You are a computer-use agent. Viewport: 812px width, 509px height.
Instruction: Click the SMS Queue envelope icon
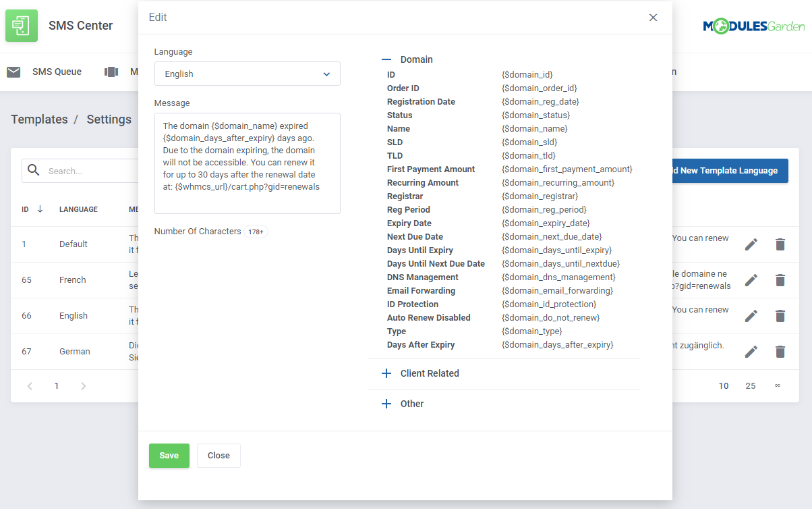tap(13, 72)
